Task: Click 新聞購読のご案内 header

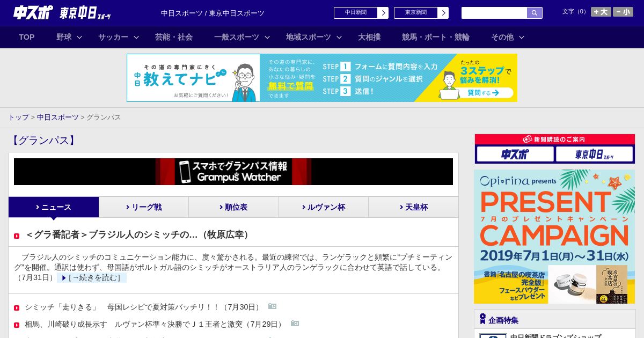Action: 555,139
